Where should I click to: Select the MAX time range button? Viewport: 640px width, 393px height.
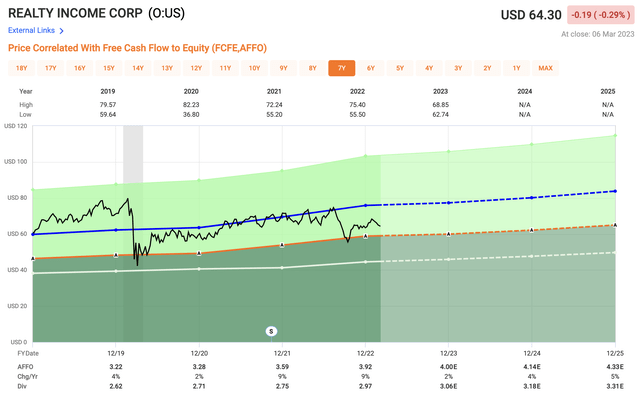tap(545, 68)
